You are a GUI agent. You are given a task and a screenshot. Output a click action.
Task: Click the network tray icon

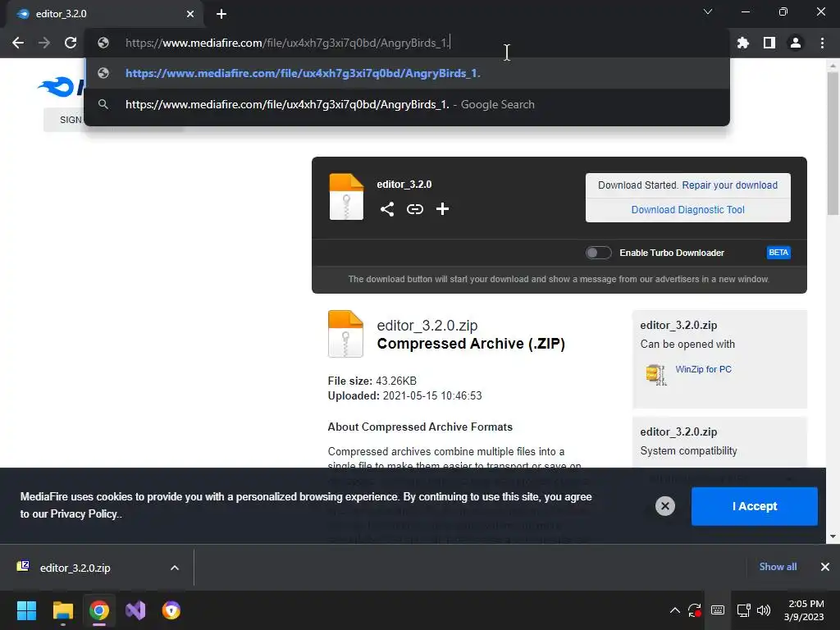click(743, 610)
